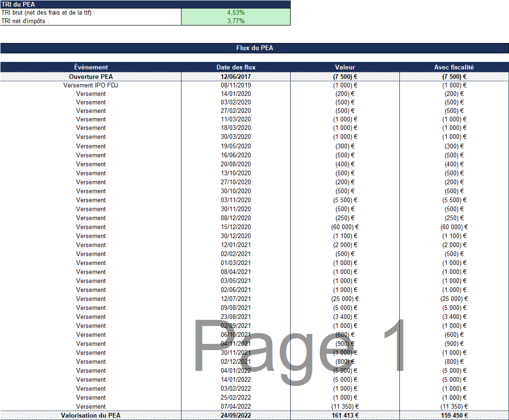Select the date cell 02/02/2021
This screenshot has width=509, height=420.
[236, 254]
